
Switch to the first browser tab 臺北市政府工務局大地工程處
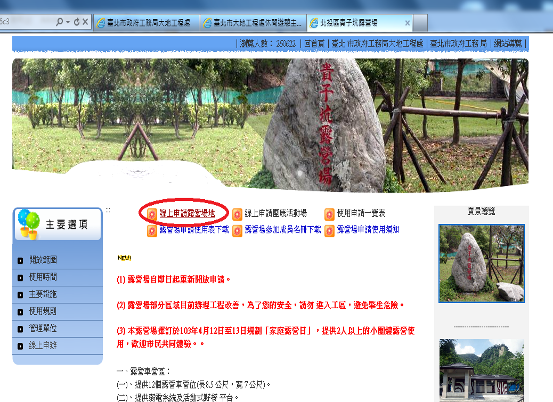[x=146, y=23]
